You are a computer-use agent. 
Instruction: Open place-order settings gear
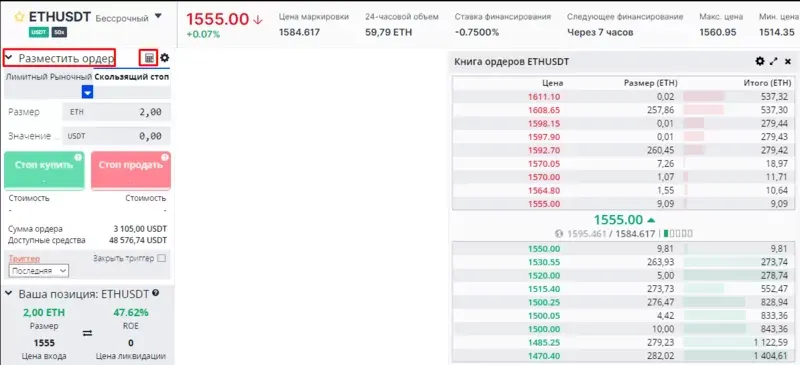click(164, 58)
